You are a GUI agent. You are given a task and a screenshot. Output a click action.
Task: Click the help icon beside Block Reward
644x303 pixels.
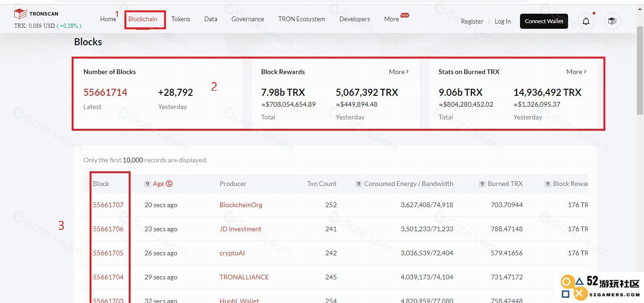coord(548,184)
